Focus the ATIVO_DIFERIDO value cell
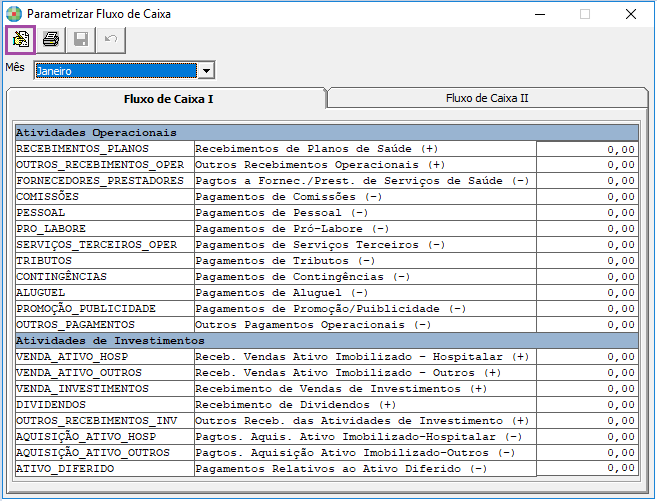The height and width of the screenshot is (501, 657). point(587,469)
